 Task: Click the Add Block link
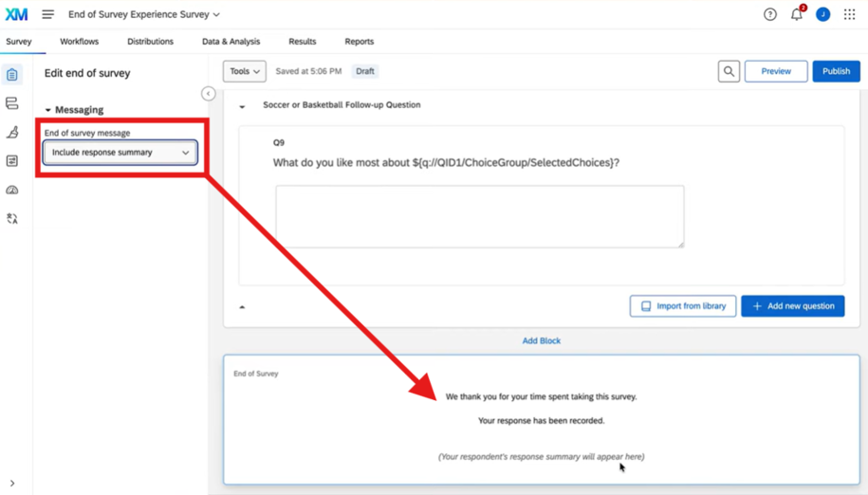[542, 340]
